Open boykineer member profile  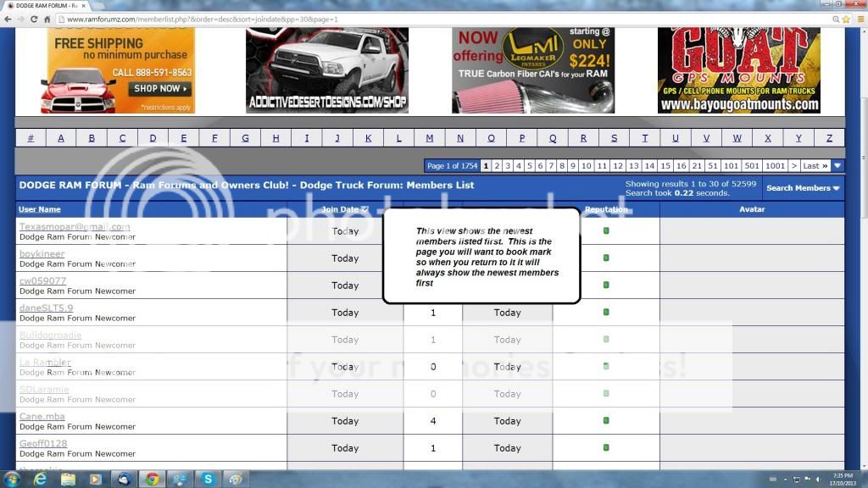pyautogui.click(x=42, y=253)
